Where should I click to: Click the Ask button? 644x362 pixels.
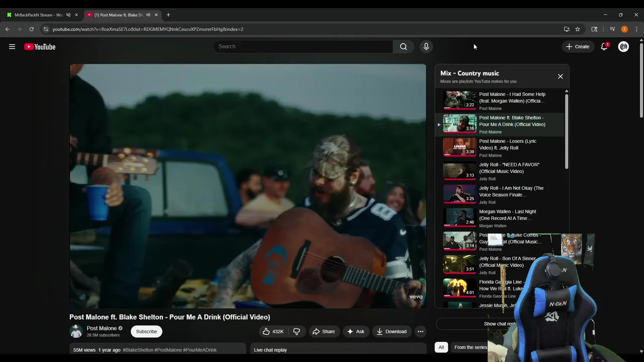point(356,331)
